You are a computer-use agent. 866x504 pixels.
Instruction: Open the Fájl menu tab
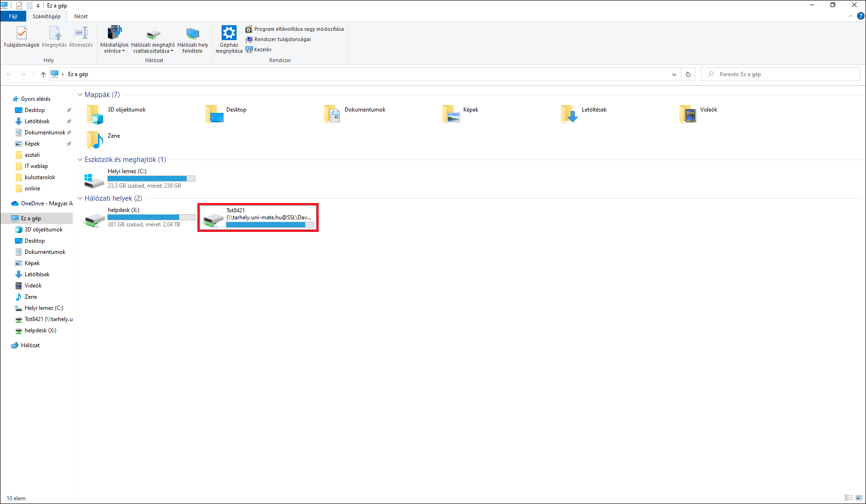(13, 16)
